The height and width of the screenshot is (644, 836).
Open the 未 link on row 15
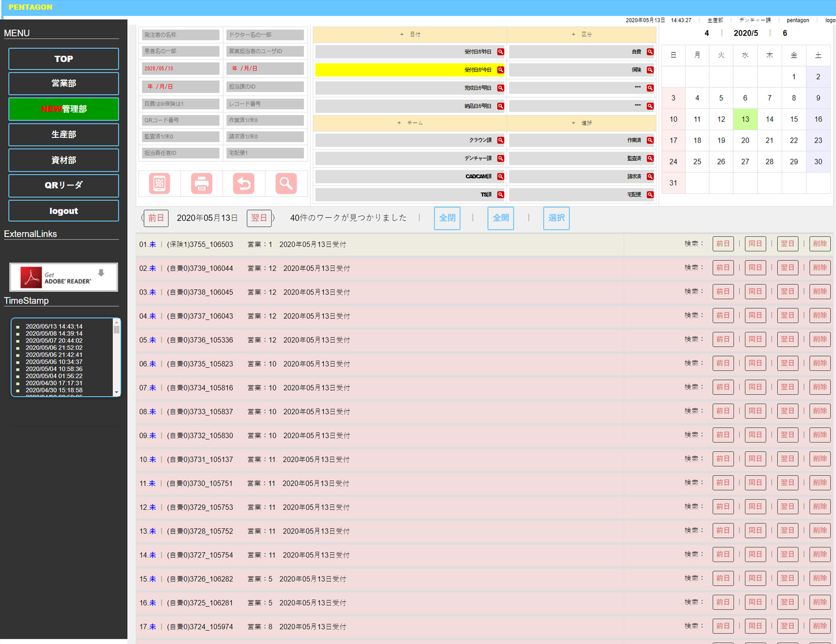point(152,579)
